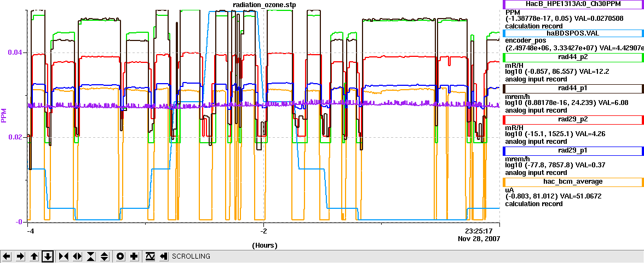Select the rad29_p2 legend entry
The height and width of the screenshot is (263, 644).
tap(573, 120)
